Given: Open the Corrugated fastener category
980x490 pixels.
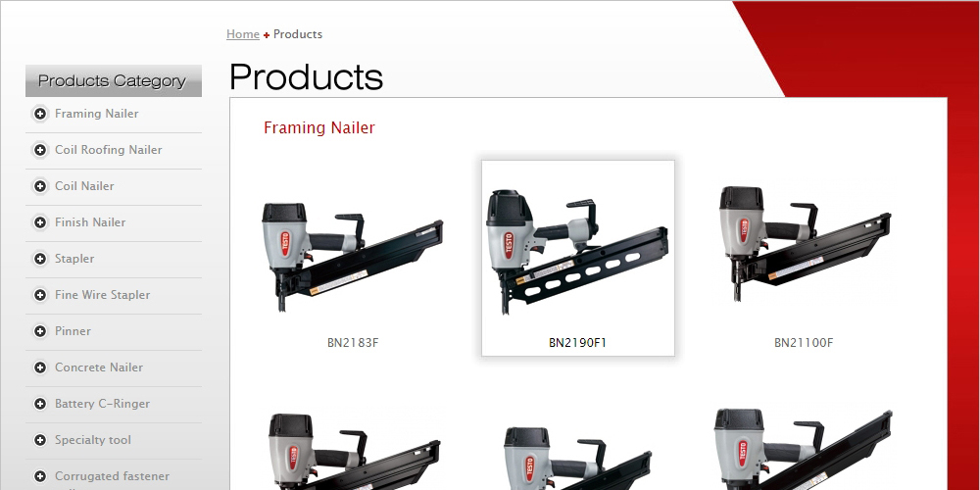Looking at the screenshot, I should pyautogui.click(x=112, y=476).
